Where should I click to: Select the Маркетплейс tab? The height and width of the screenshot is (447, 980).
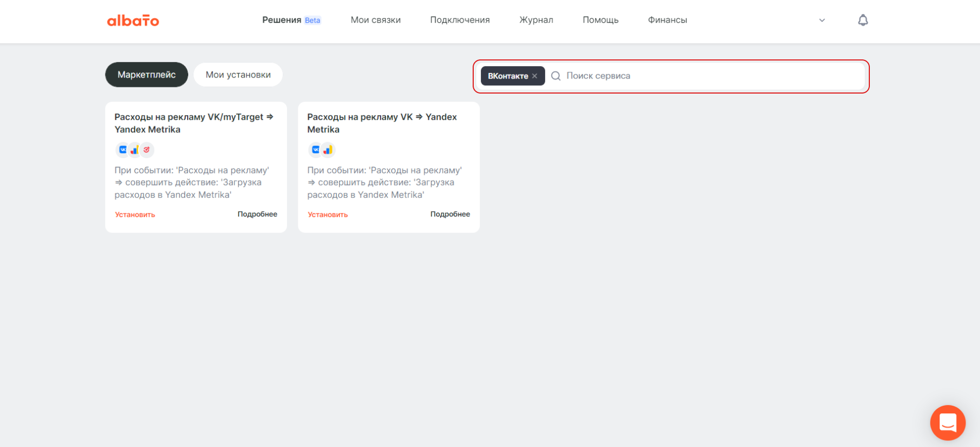point(146,75)
